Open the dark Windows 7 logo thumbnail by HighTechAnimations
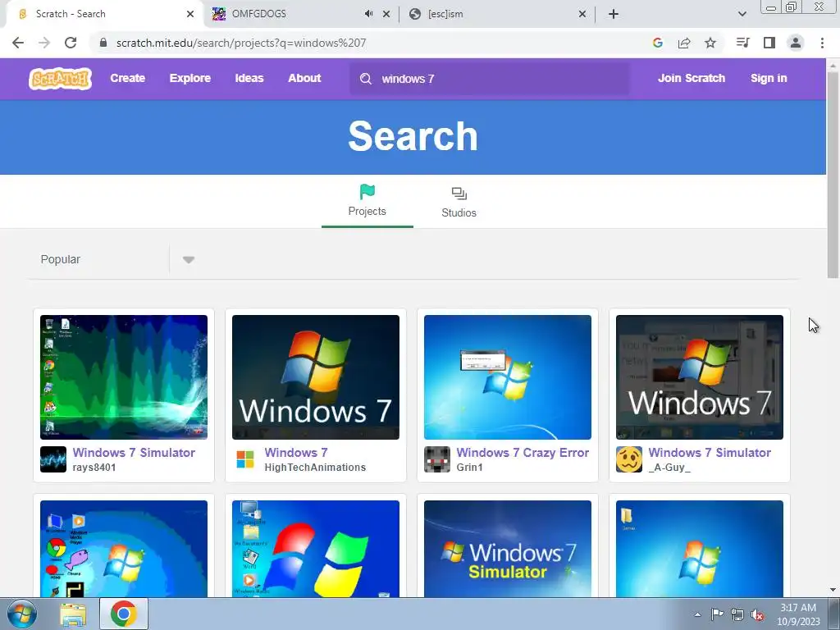The height and width of the screenshot is (630, 840). (x=316, y=377)
